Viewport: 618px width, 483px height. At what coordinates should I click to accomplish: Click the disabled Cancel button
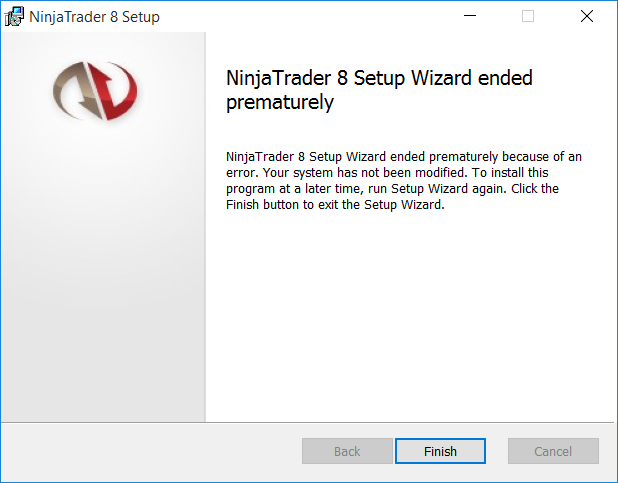pos(553,451)
